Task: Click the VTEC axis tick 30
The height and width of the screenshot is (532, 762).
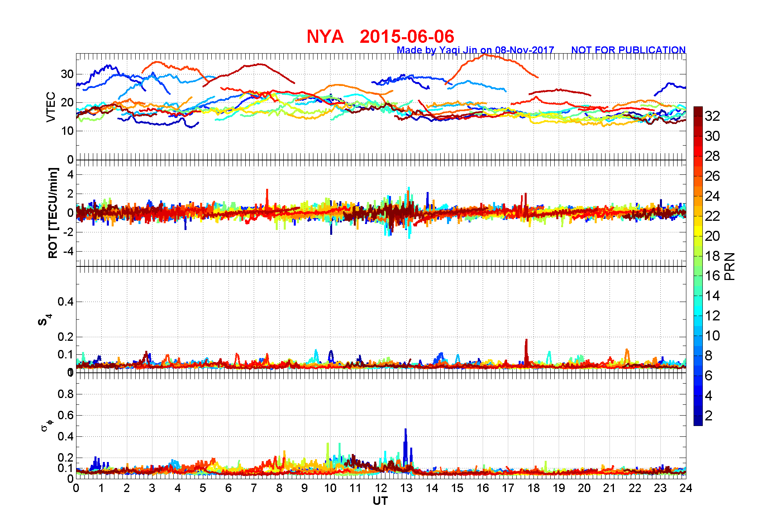Action: pyautogui.click(x=67, y=74)
